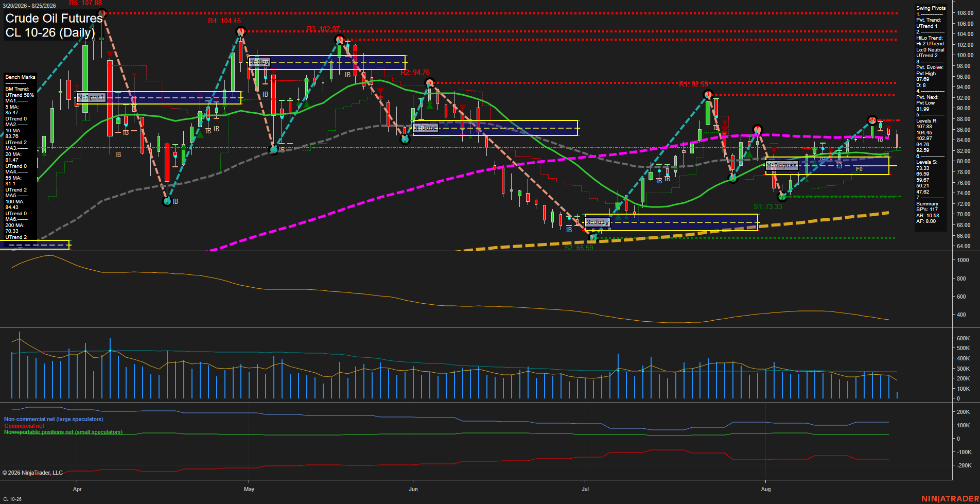Viewport: 980px width, 504px height.
Task: Click the '83.76' moving average value
Action: point(12,136)
